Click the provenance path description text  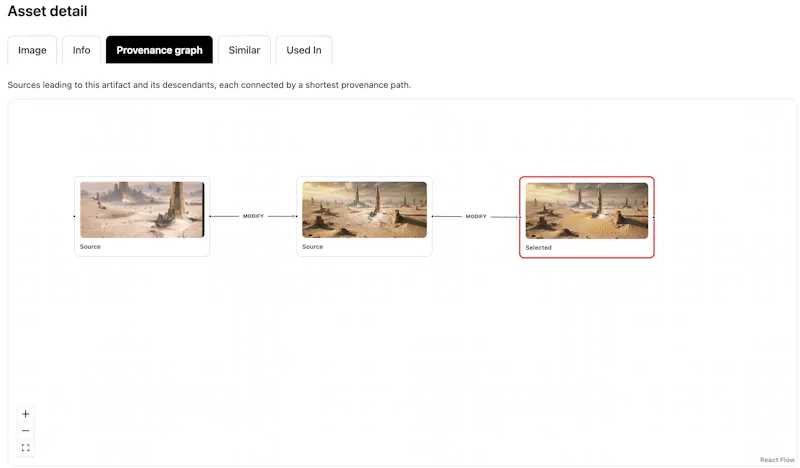tap(209, 85)
